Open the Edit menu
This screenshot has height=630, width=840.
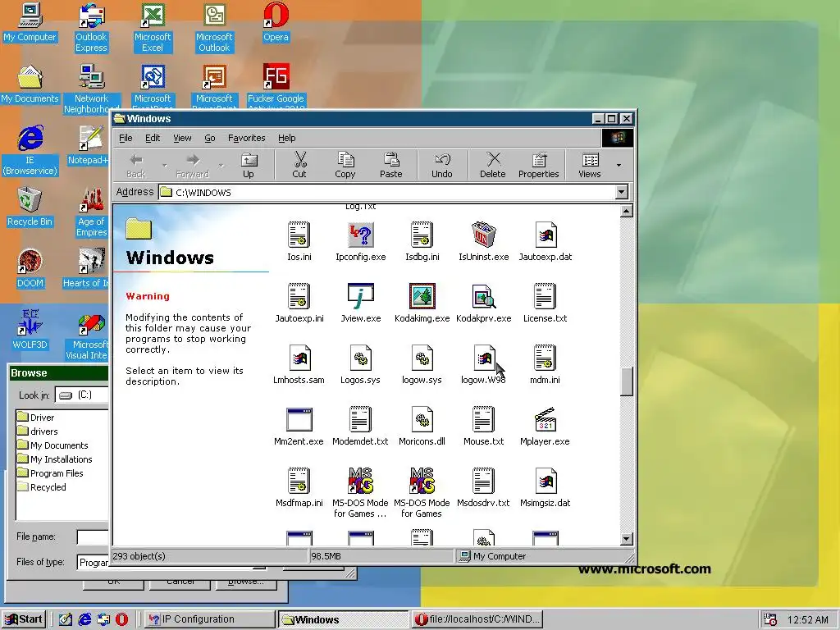point(153,138)
